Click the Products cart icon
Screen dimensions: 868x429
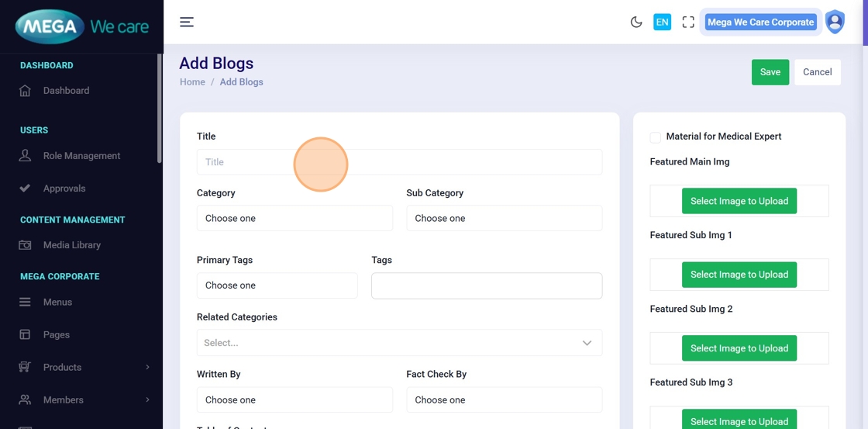(x=25, y=367)
